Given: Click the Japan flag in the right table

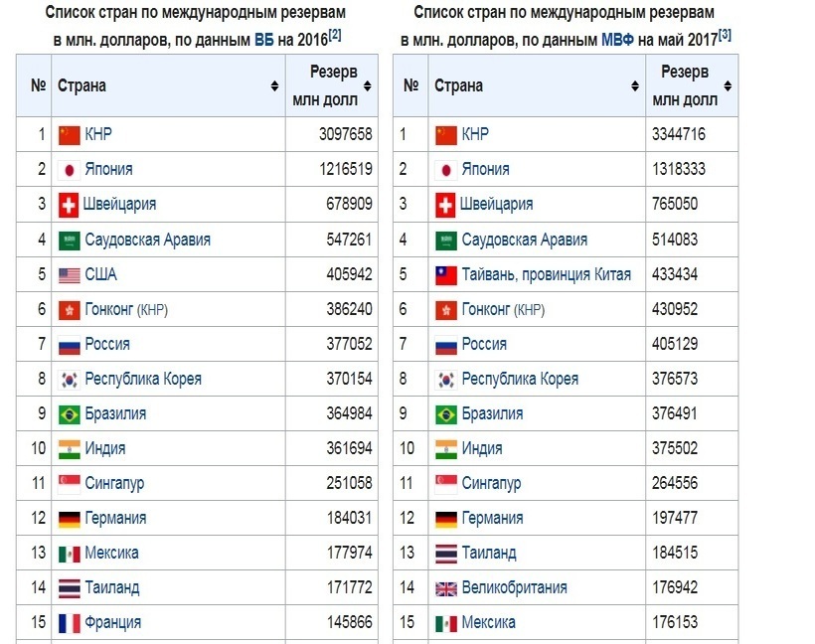Looking at the screenshot, I should click(x=445, y=169).
